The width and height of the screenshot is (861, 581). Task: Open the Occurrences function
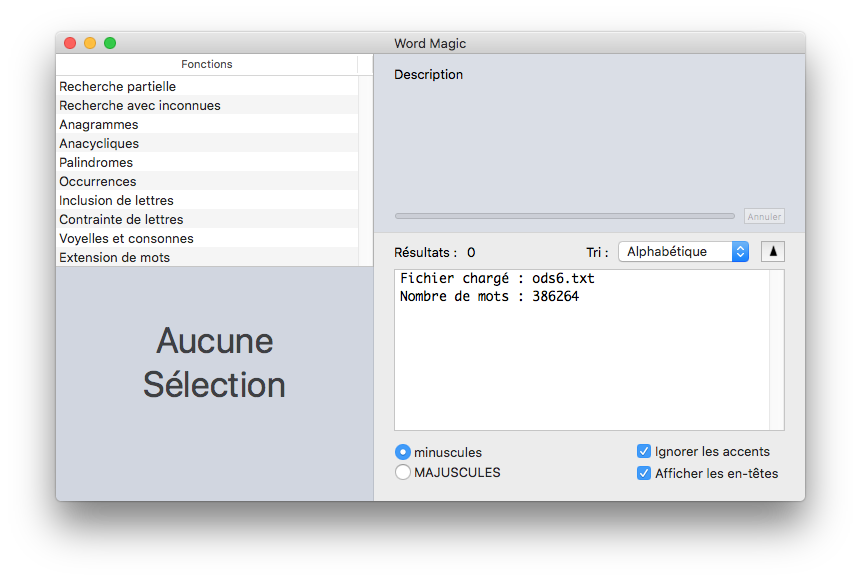coord(98,182)
